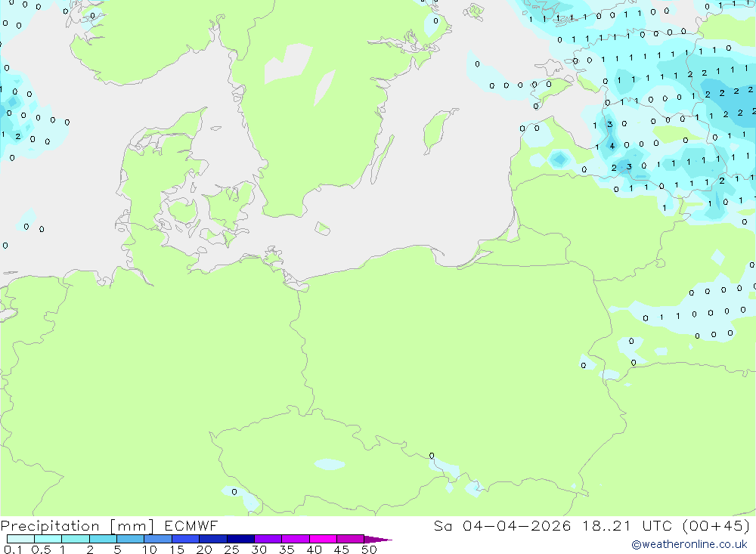The image size is (756, 554).
Task: Click the 'Precipitation [mm]' title text
Action: [77, 526]
